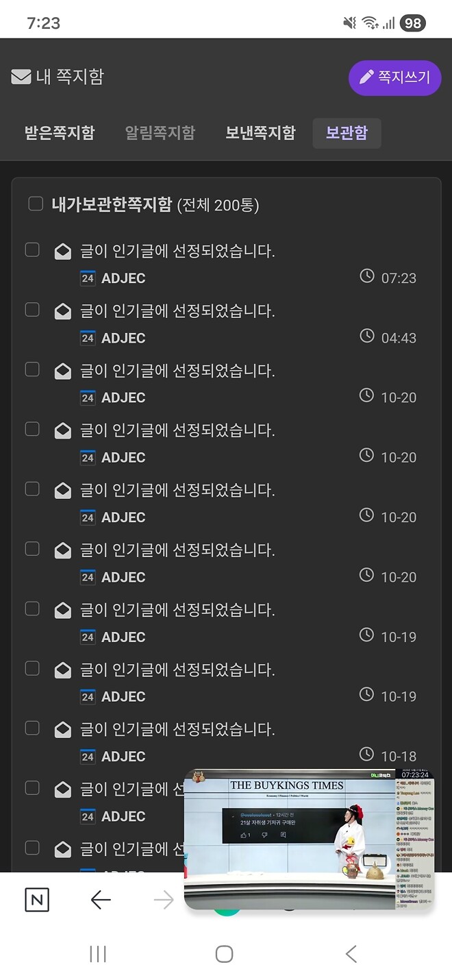Image resolution: width=452 pixels, height=980 pixels.
Task: Open the mail icon next to 내 쪽지함 title
Action: (21, 77)
